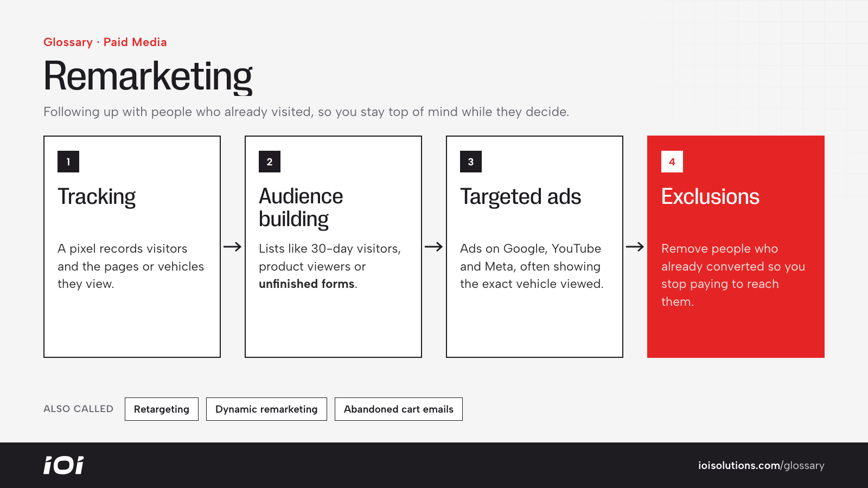Image resolution: width=868 pixels, height=488 pixels.
Task: Select the step 1 badge on Tracking card
Action: 68,162
